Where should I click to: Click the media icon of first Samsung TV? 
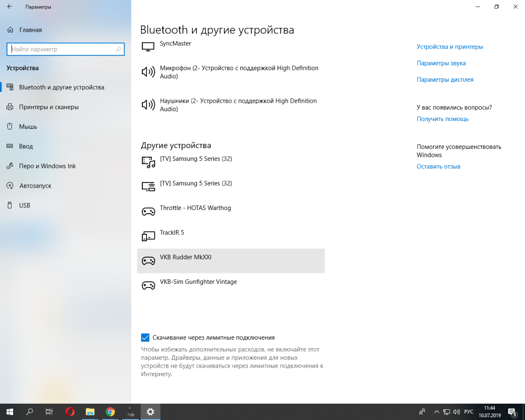pyautogui.click(x=148, y=162)
